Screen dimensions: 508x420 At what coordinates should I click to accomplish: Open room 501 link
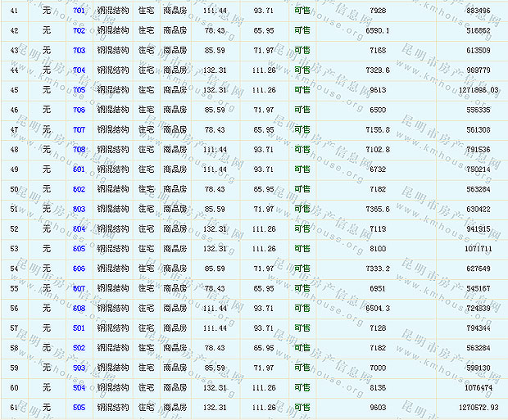[x=79, y=328]
